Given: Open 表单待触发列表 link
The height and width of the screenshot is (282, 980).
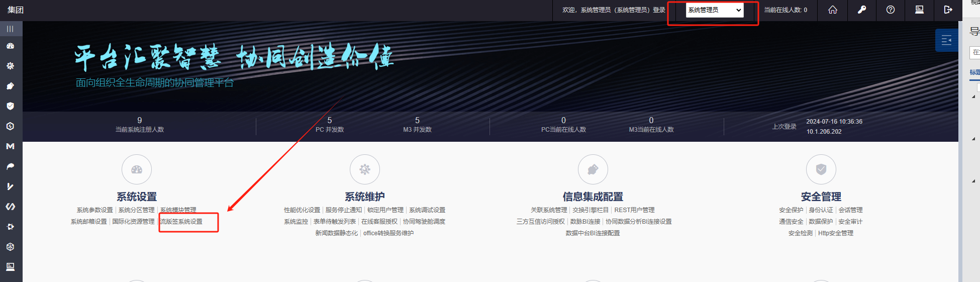Looking at the screenshot, I should tap(335, 222).
